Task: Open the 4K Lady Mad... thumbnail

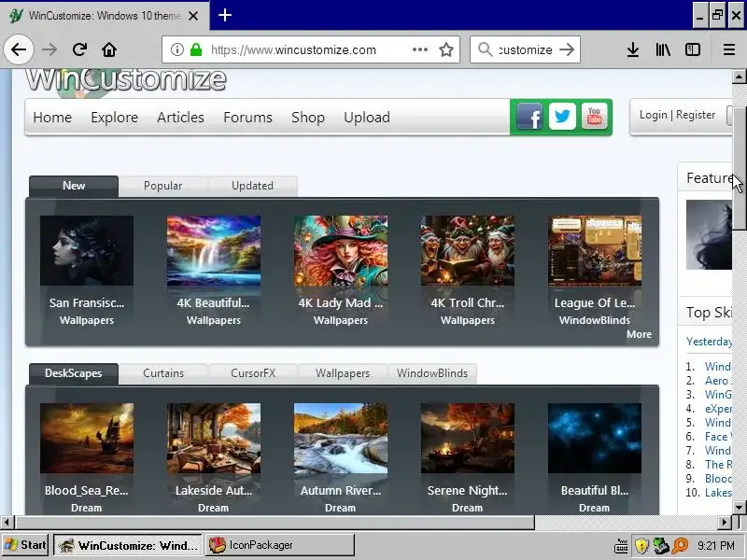Action: click(341, 250)
